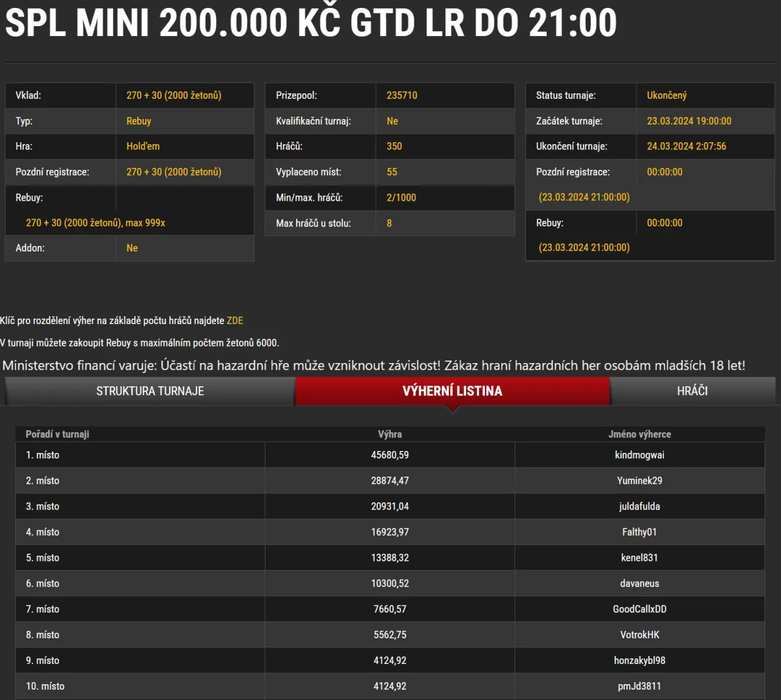Viewport: 781px width, 700px height.
Task: Click the prize 7660,57
Action: click(390, 609)
